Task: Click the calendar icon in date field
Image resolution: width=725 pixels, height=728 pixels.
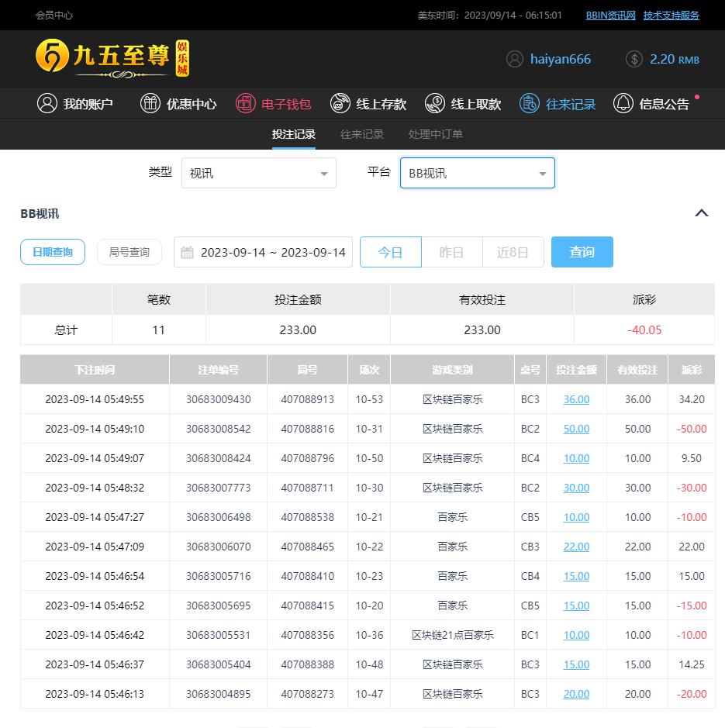Action: click(187, 252)
